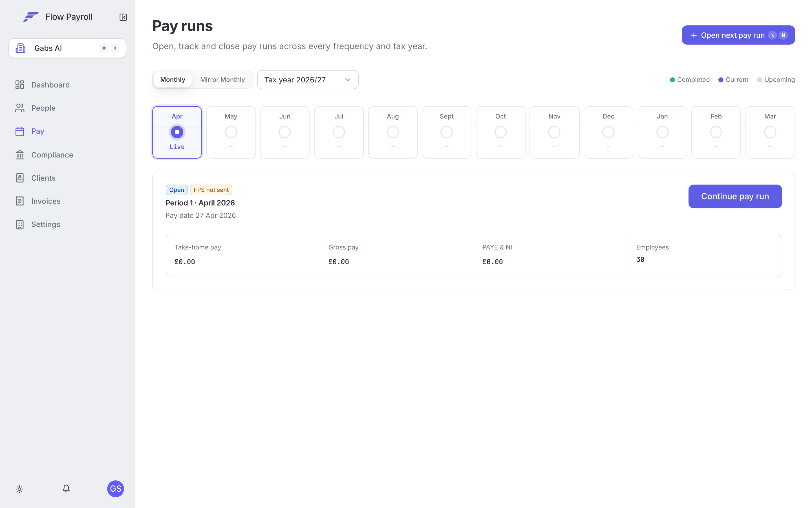The height and width of the screenshot is (508, 812).
Task: Click the Gross pay figure
Action: pos(339,262)
